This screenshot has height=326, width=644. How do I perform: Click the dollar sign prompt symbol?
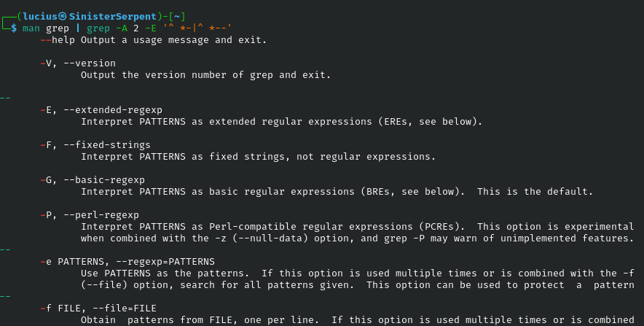tap(13, 27)
